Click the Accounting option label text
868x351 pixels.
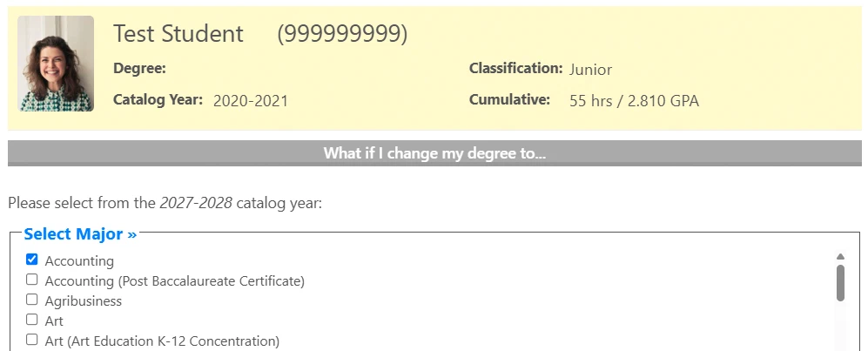tap(79, 261)
